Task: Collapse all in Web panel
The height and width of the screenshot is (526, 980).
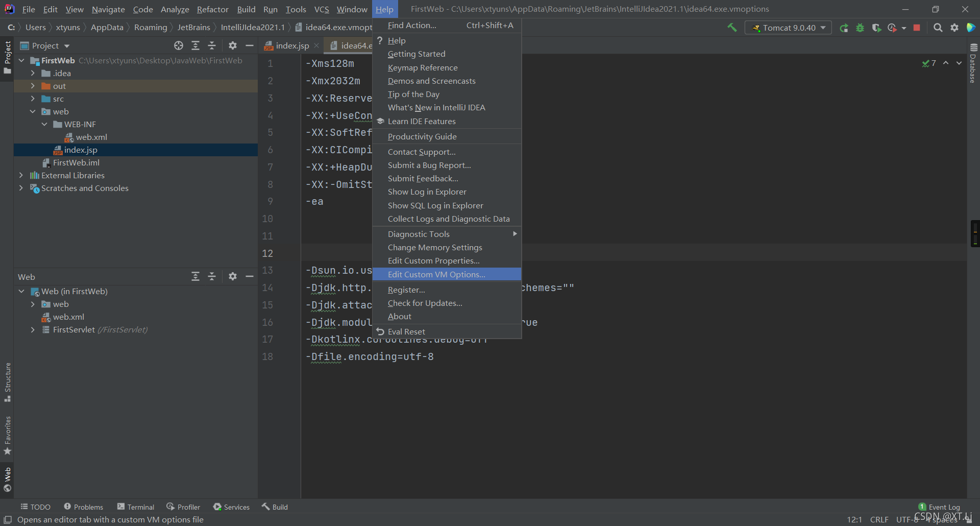Action: point(212,276)
